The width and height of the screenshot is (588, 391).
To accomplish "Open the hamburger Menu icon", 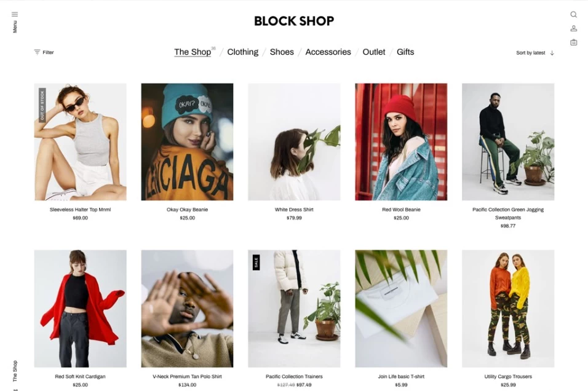I will tap(15, 14).
